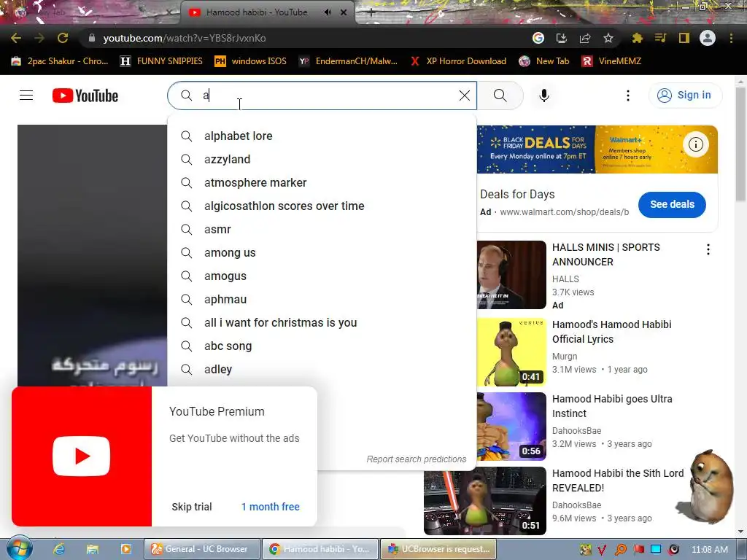Open EndermanCH/Malw... bookmark
Image resolution: width=747 pixels, height=560 pixels.
pyautogui.click(x=348, y=61)
